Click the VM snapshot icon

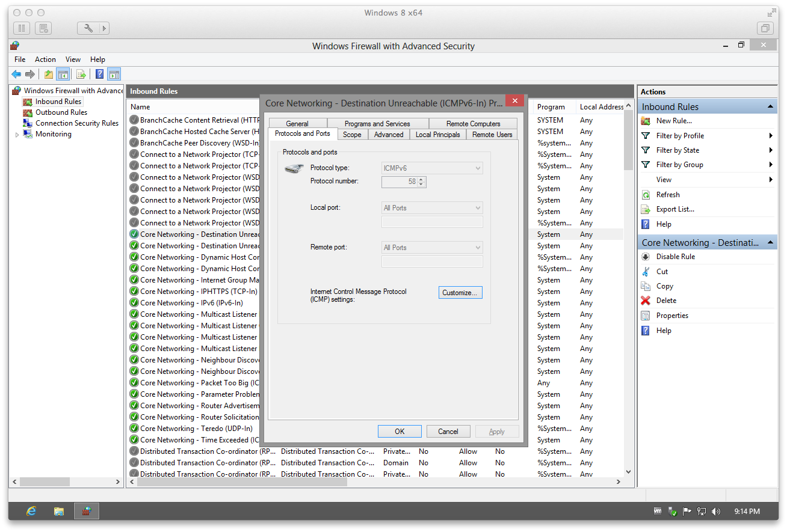[x=43, y=28]
